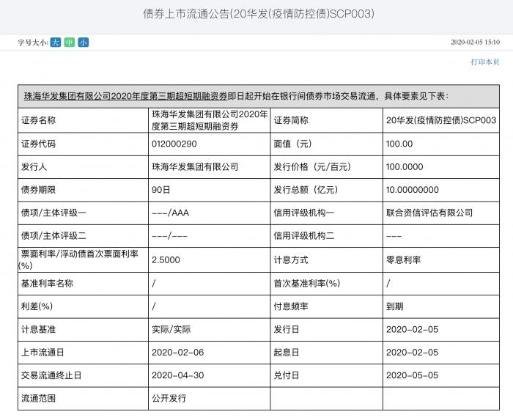Click the 面值 value 100.00
This screenshot has width=513, height=420.
399,144
